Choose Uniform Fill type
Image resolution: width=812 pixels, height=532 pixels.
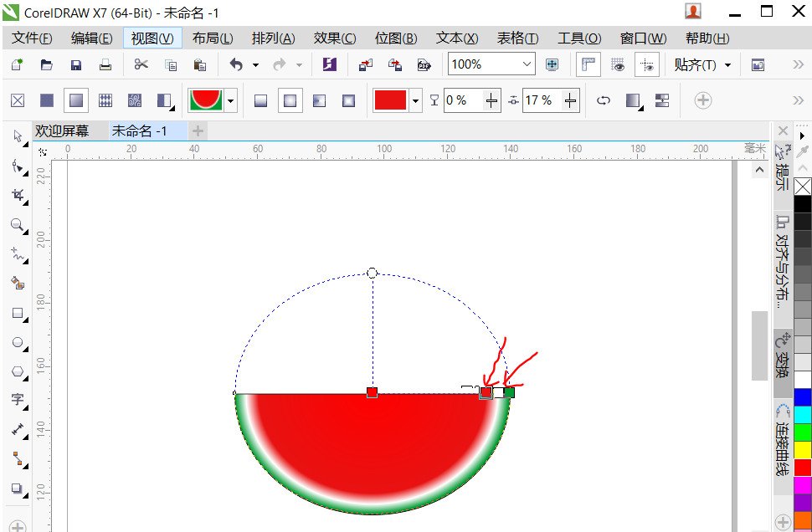47,100
